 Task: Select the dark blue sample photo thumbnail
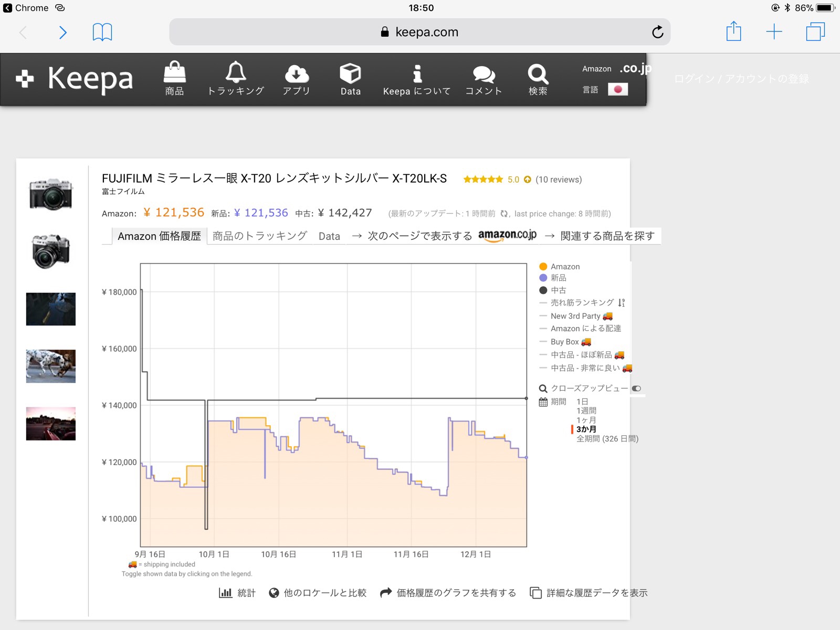(x=51, y=309)
